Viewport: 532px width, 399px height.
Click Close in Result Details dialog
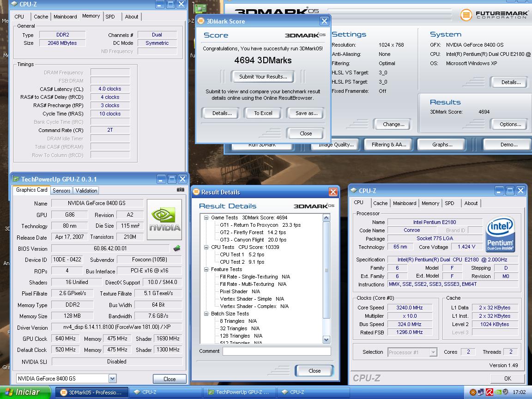coord(314,371)
